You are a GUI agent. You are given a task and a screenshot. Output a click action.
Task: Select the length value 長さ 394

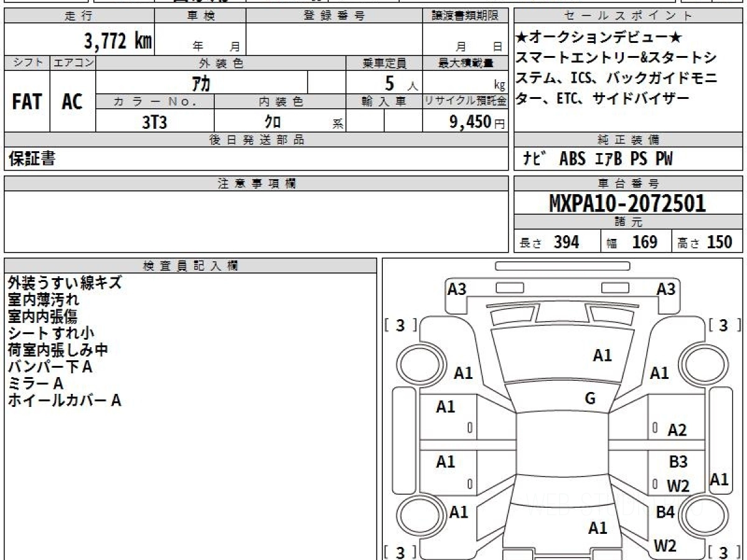pos(549,242)
